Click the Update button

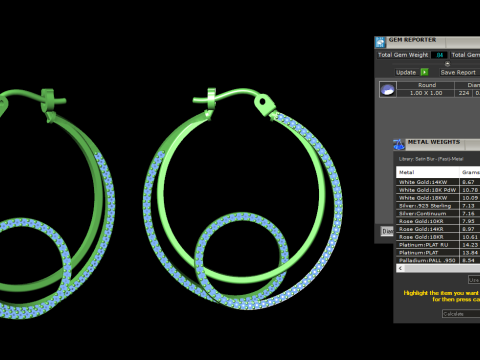click(406, 72)
